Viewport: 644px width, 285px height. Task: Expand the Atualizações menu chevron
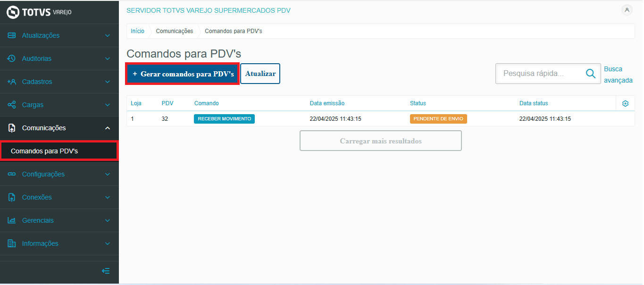[x=108, y=36]
